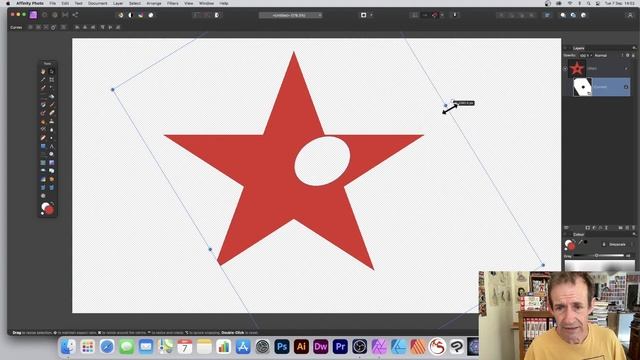Apply Auto White Balance from the toolbar
The height and width of the screenshot is (360, 640).
coord(151,15)
